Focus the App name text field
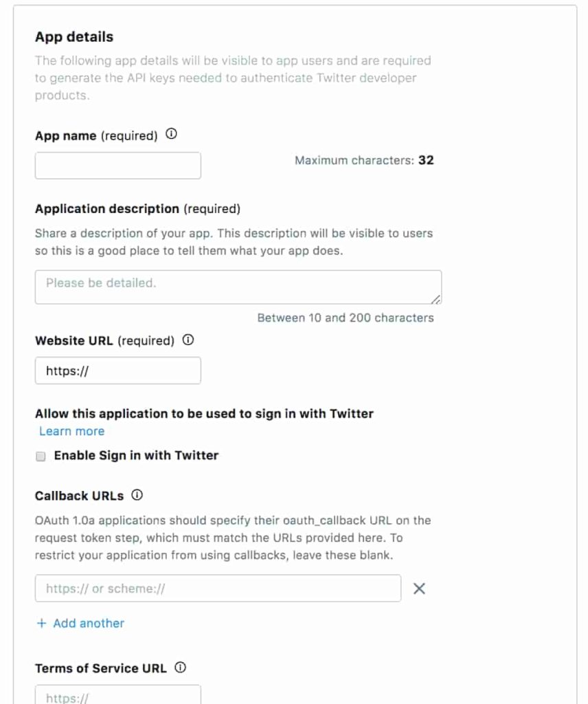 pos(118,166)
